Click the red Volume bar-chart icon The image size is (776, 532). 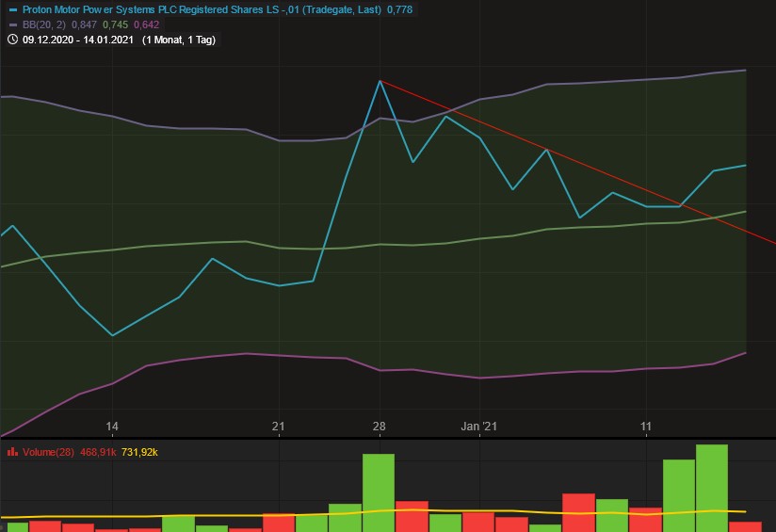point(12,452)
